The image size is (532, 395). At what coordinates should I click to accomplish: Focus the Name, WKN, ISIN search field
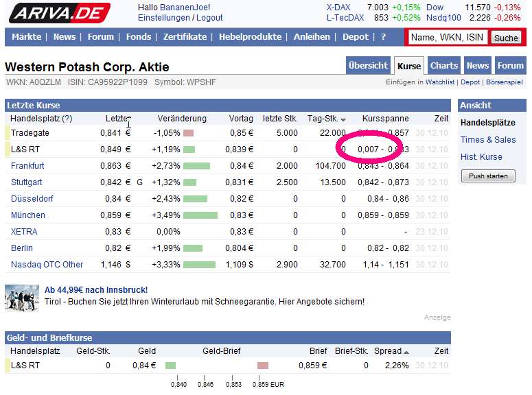pyautogui.click(x=447, y=37)
